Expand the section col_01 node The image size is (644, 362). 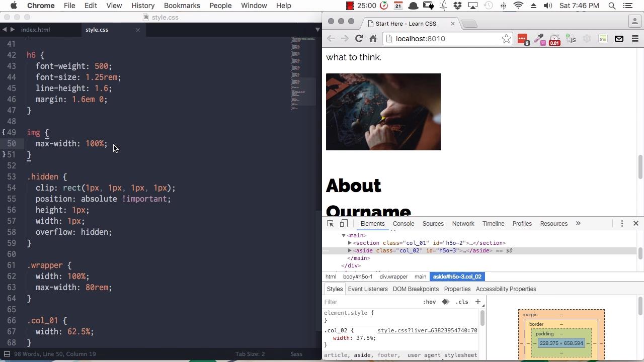(x=350, y=243)
